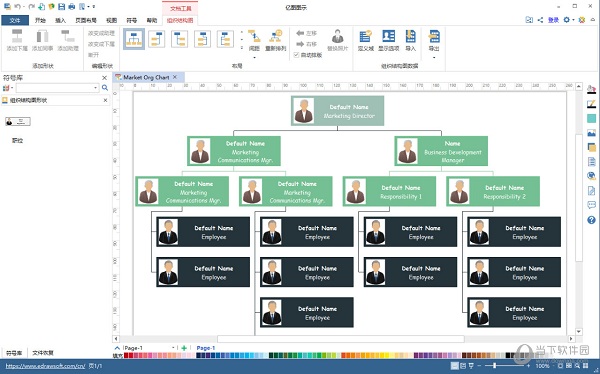Image resolution: width=600 pixels, height=374 pixels.
Task: Click the teal fill icon in right sidebar
Action: [x=591, y=118]
